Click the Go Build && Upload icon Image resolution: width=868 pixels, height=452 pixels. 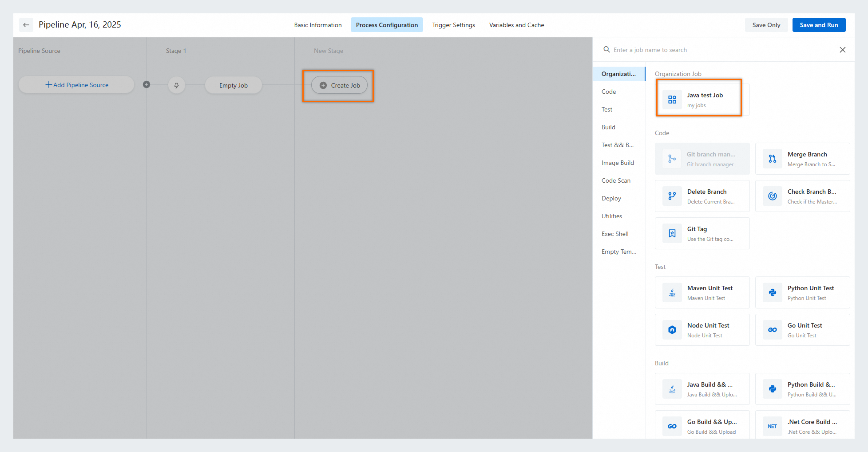pos(672,426)
